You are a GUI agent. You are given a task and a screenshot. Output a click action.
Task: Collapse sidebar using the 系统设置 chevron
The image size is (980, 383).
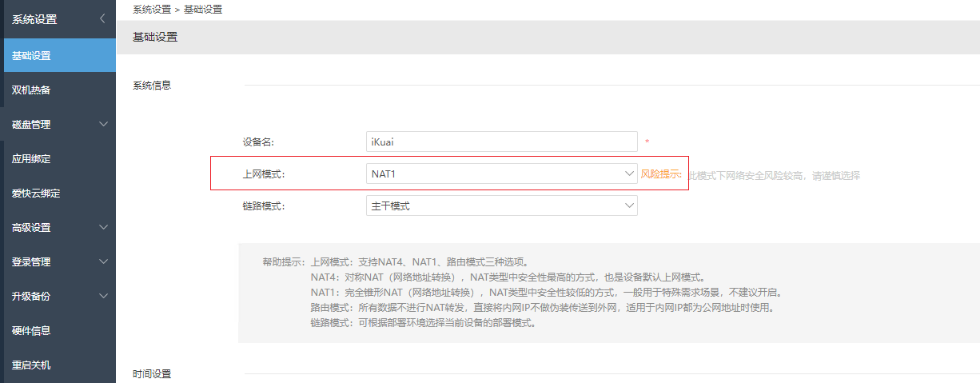click(102, 18)
